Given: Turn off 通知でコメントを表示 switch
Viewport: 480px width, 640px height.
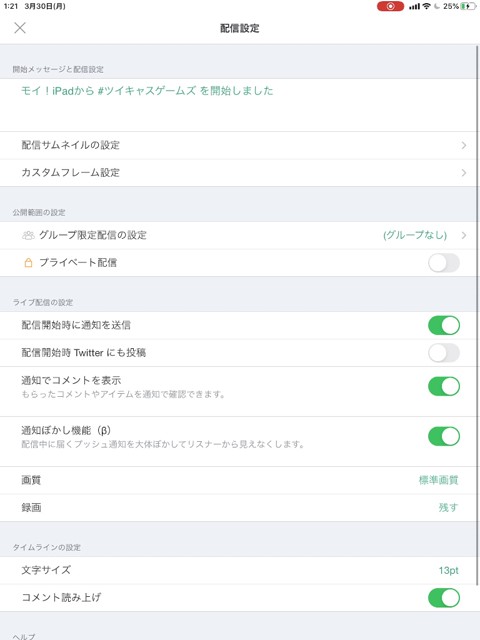Looking at the screenshot, I should 444,387.
